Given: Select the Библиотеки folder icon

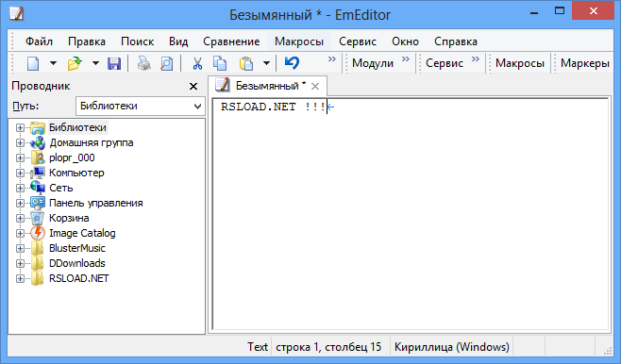Looking at the screenshot, I should tap(38, 128).
